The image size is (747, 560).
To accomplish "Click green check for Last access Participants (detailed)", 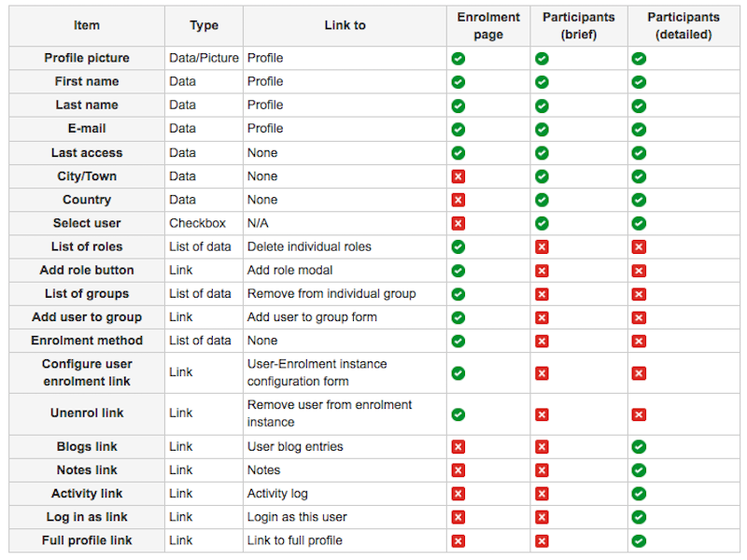I will [639, 153].
